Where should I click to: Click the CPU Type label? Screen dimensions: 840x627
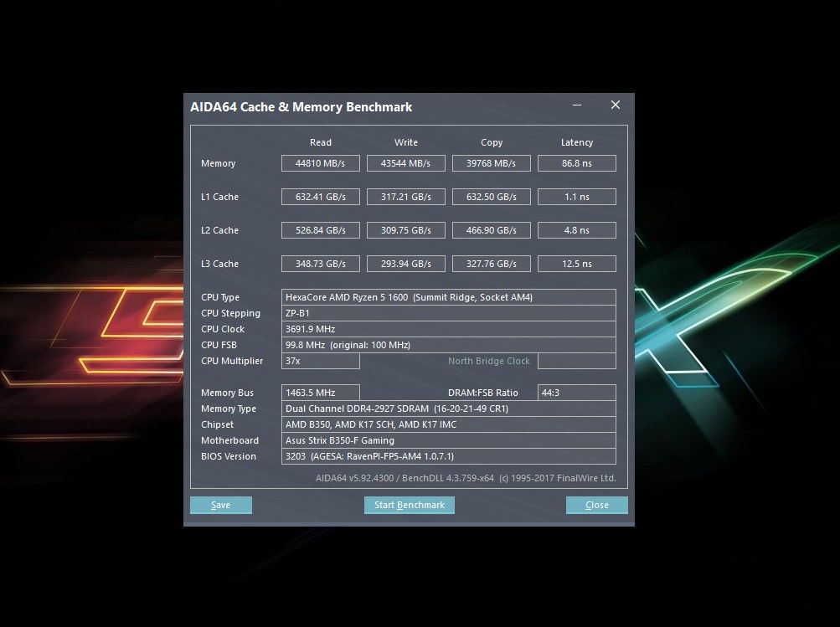220,297
